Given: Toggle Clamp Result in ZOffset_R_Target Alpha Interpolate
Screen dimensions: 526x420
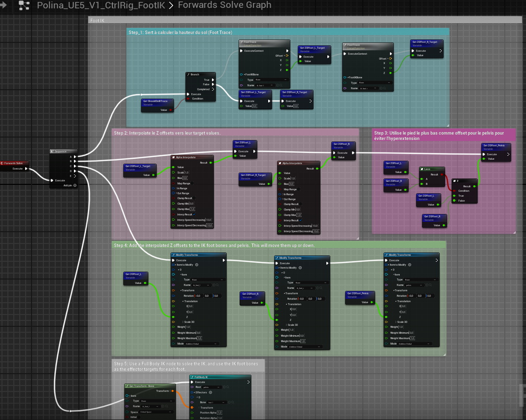Looking at the screenshot, I should coord(300,204).
